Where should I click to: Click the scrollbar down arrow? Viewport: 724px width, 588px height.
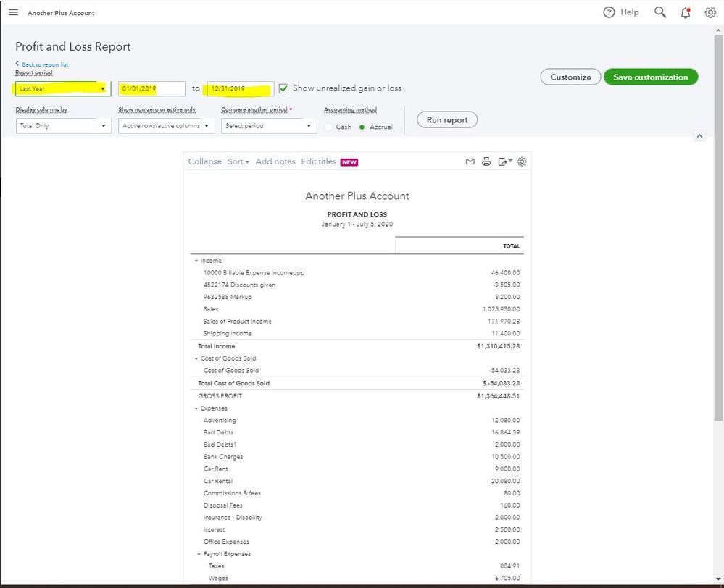(718, 579)
